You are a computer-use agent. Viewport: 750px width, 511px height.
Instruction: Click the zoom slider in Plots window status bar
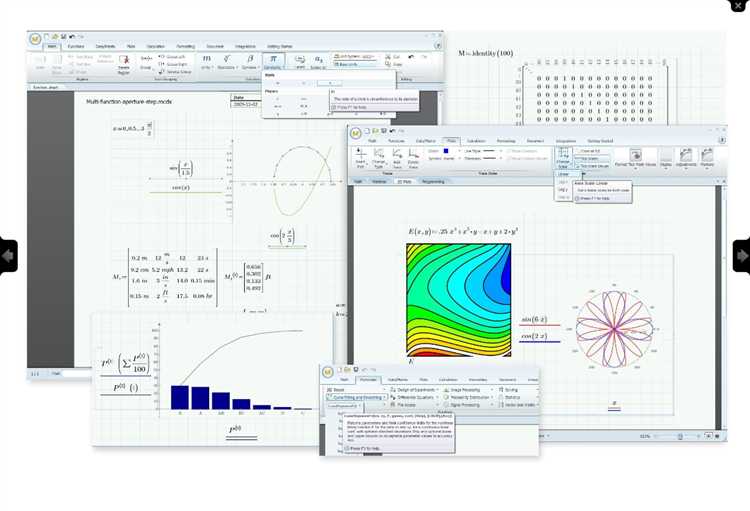[x=680, y=436]
